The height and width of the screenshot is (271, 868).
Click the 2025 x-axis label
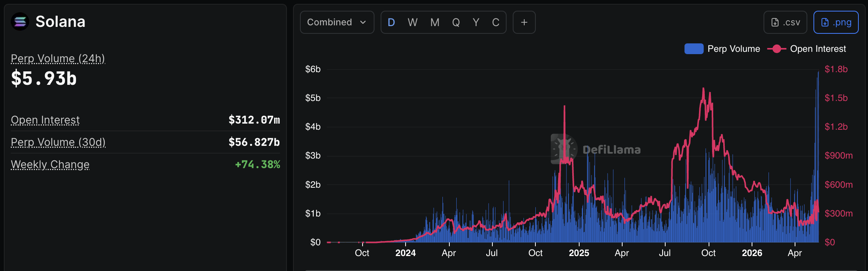click(579, 253)
